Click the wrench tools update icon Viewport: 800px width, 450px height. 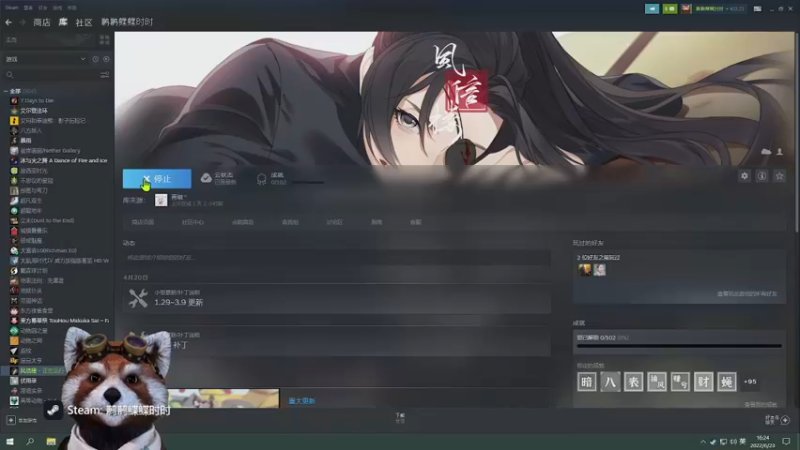(138, 298)
